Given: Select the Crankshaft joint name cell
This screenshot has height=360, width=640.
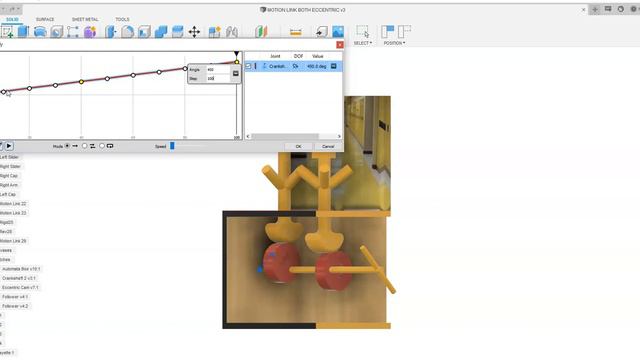Looking at the screenshot, I should (x=277, y=66).
